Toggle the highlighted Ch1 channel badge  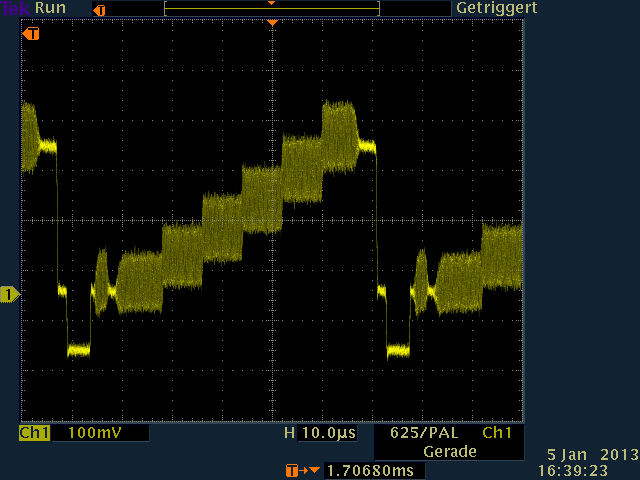(34, 433)
